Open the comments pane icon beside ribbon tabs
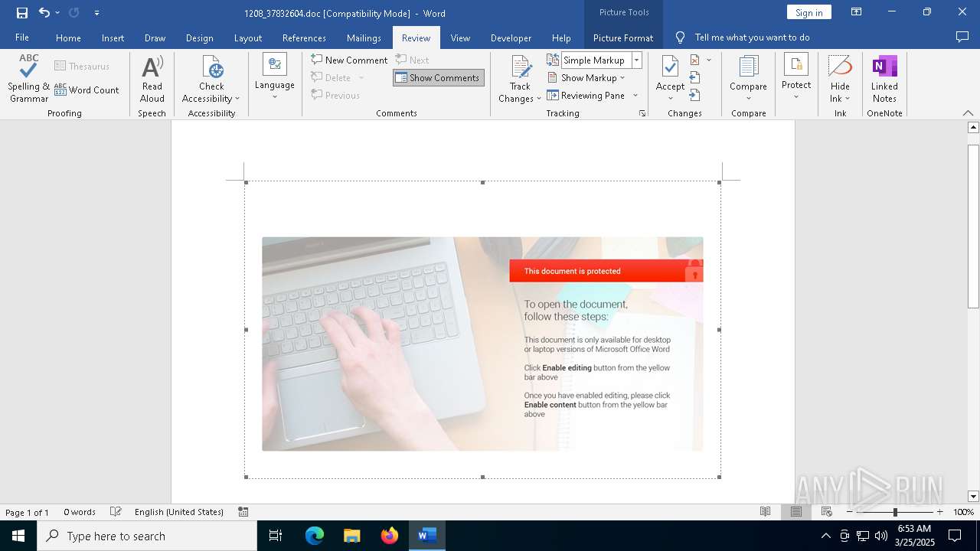Viewport: 980px width, 551px height. (962, 37)
